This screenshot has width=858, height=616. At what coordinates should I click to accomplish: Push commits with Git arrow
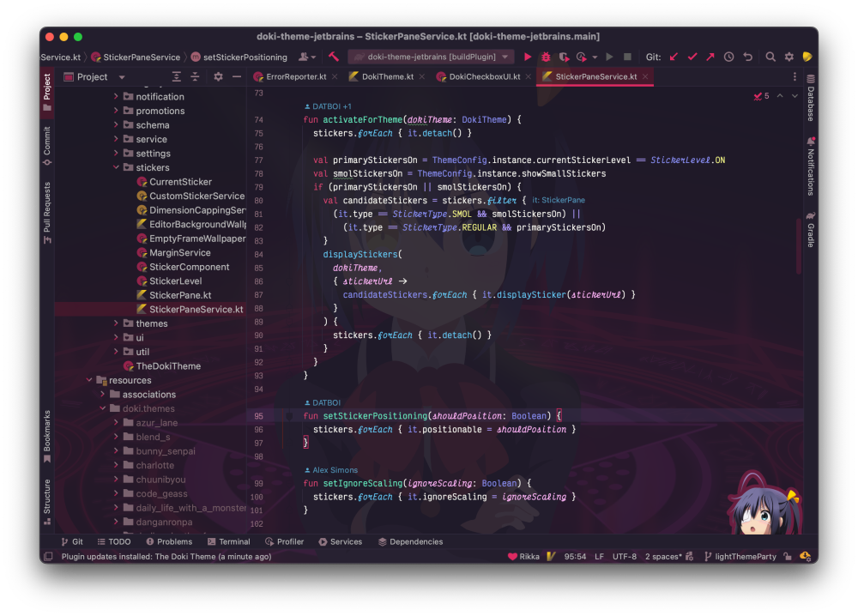pyautogui.click(x=710, y=57)
